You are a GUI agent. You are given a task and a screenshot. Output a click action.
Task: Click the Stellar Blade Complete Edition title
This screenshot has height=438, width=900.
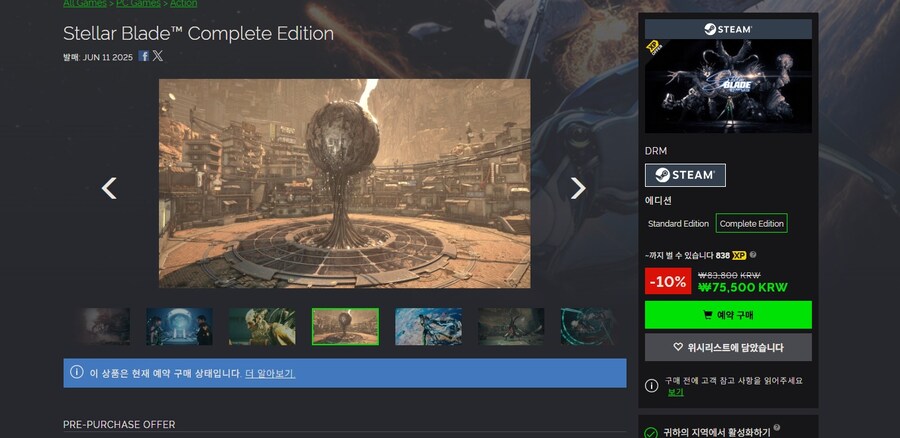tap(199, 34)
